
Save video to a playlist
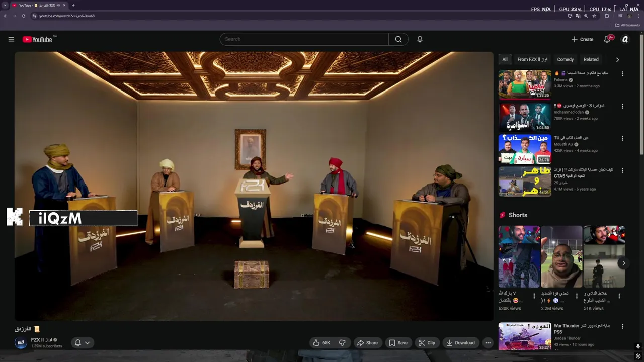[x=398, y=343]
